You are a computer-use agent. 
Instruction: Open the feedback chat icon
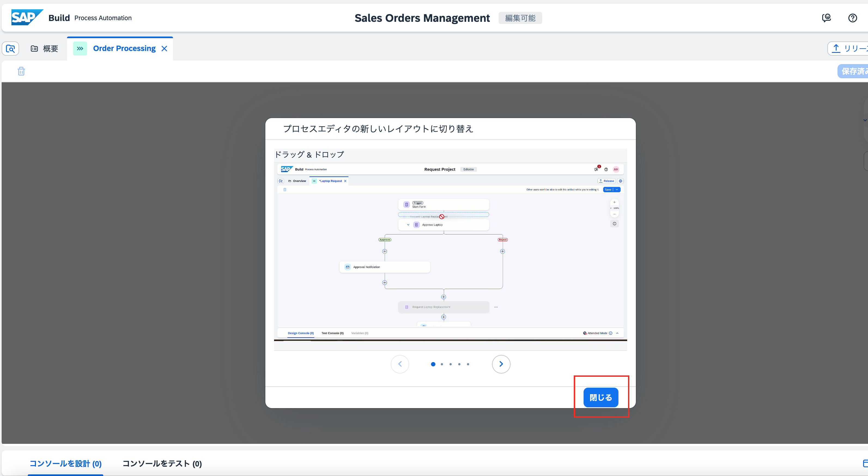click(x=826, y=18)
